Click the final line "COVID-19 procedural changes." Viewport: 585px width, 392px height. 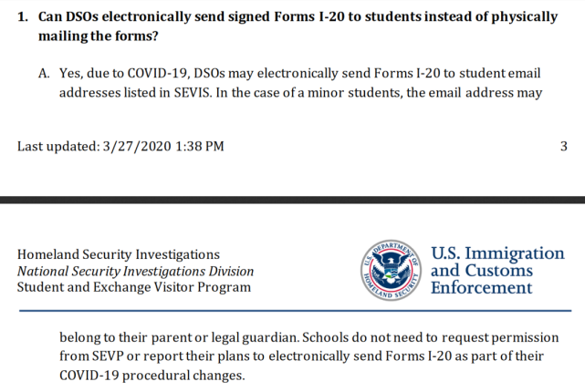pos(151,376)
